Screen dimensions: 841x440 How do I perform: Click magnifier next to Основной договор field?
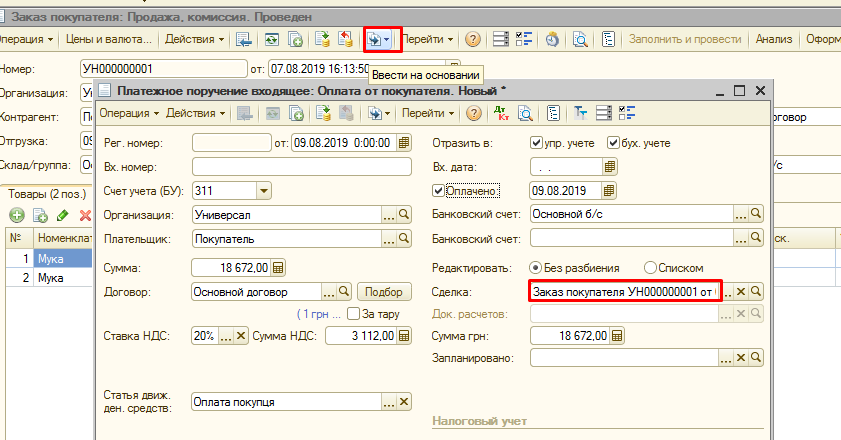coord(344,291)
